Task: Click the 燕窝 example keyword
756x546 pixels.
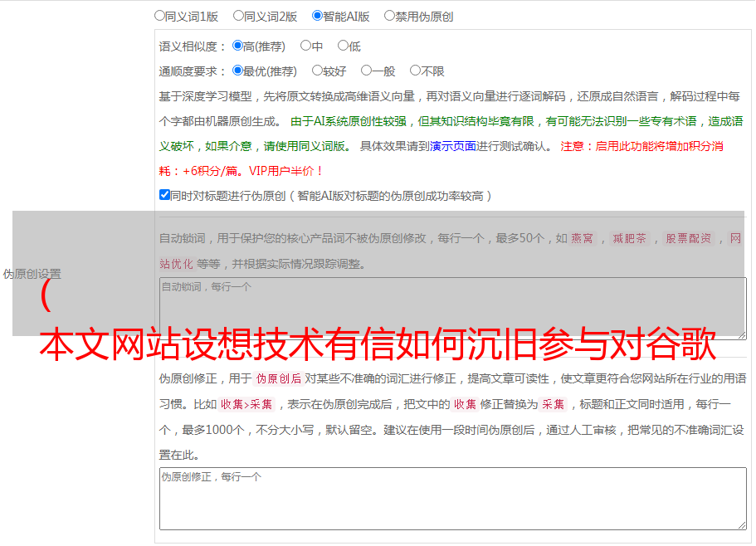Action: 583,238
